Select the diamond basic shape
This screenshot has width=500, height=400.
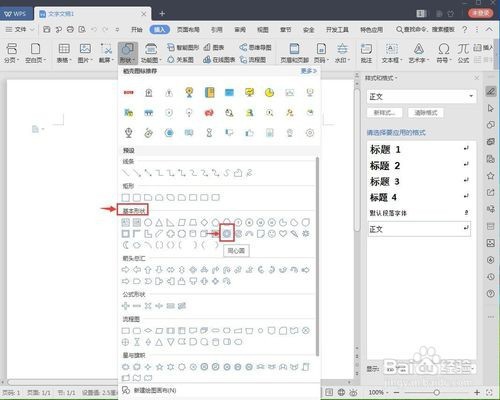click(204, 222)
